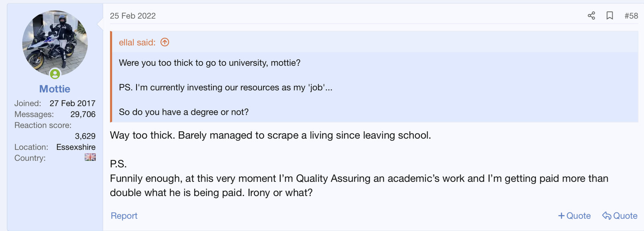644x231 pixels.
Task: Open the #58 post permalink
Action: tap(631, 16)
